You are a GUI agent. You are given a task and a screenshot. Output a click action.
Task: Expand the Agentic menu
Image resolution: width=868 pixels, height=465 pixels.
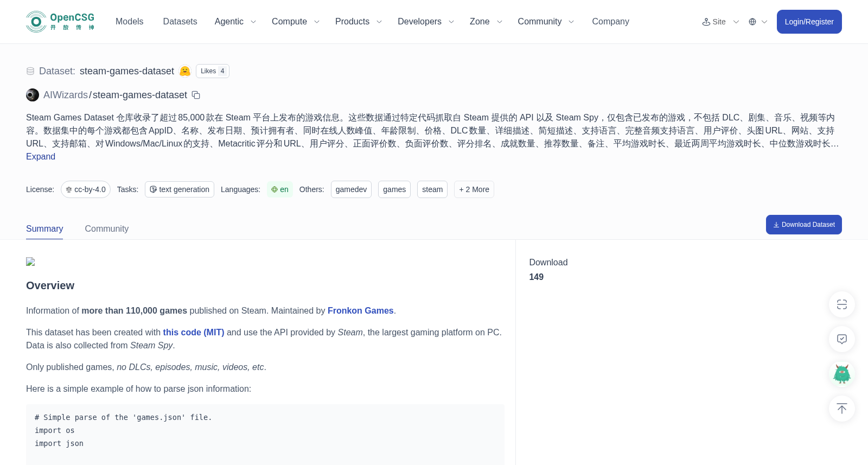pos(235,22)
